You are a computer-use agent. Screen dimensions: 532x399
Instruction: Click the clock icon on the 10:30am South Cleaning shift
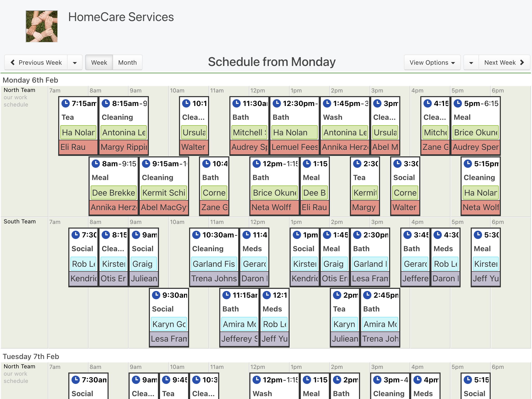tap(196, 235)
